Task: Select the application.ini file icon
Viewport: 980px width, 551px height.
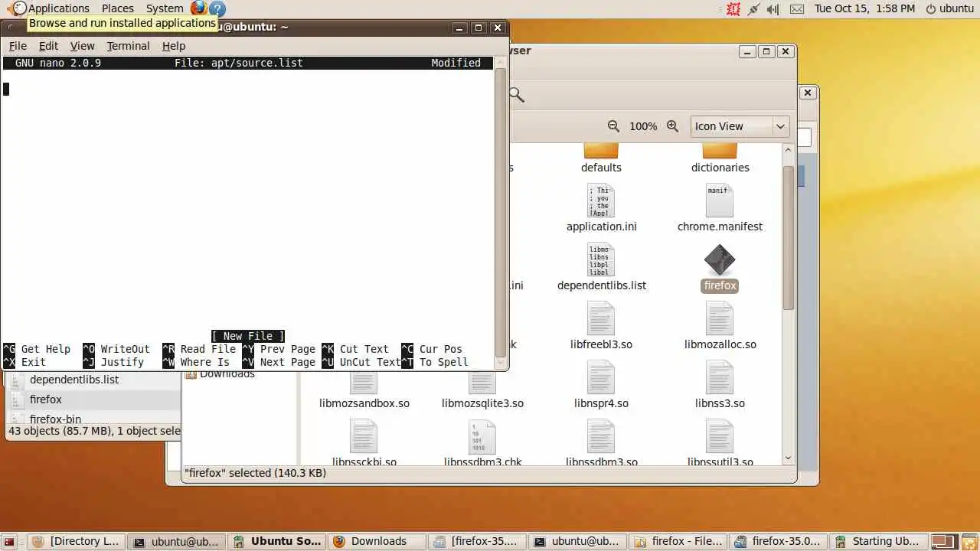Action: [x=601, y=201]
